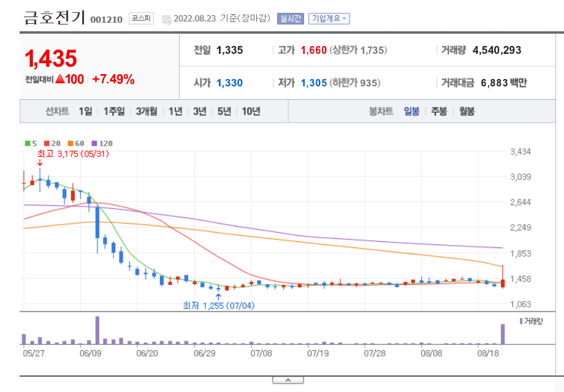Click the 고가 value 1,660
Image resolution: width=564 pixels, height=392 pixels.
click(314, 50)
